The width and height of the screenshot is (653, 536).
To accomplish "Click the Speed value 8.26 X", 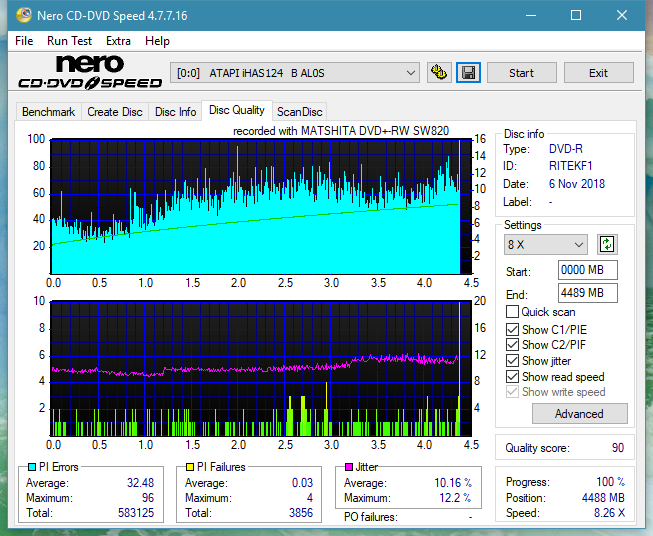I will [609, 513].
